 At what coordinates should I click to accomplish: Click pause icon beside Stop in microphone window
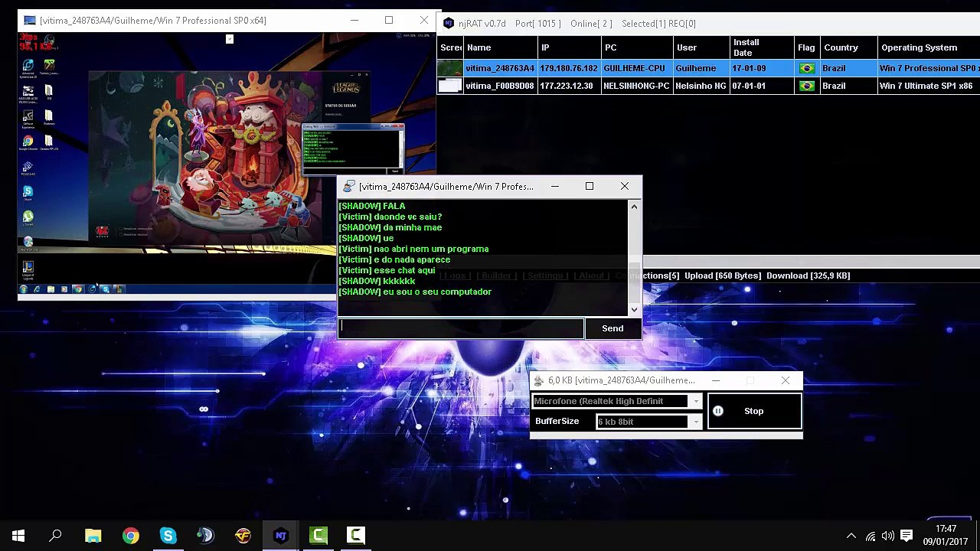pos(718,411)
